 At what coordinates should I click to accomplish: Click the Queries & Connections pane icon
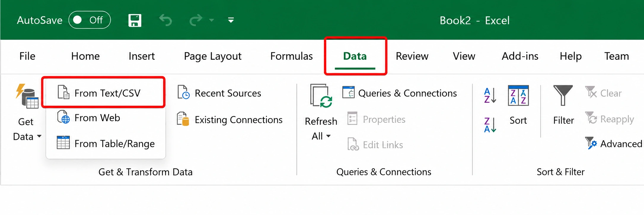tap(348, 92)
